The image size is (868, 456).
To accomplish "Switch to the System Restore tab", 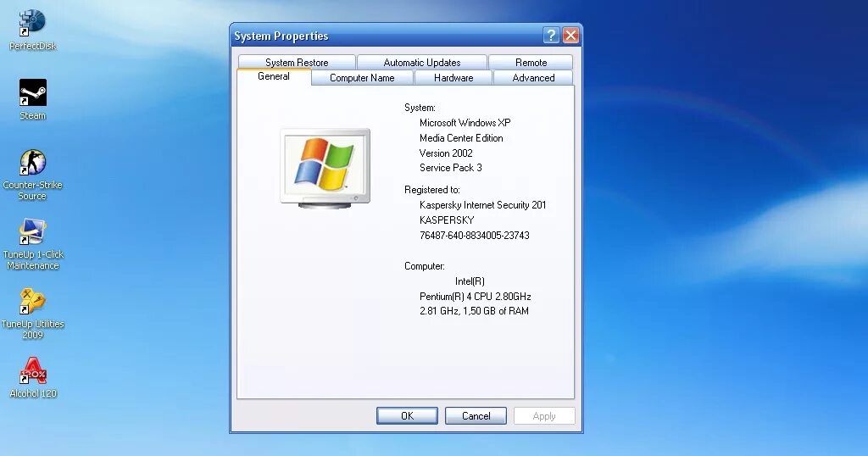I will pos(297,63).
